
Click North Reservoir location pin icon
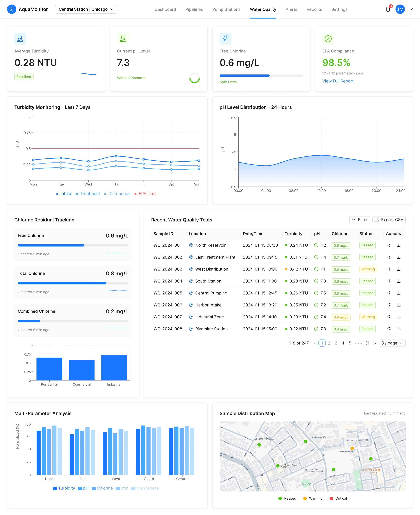pos(191,245)
